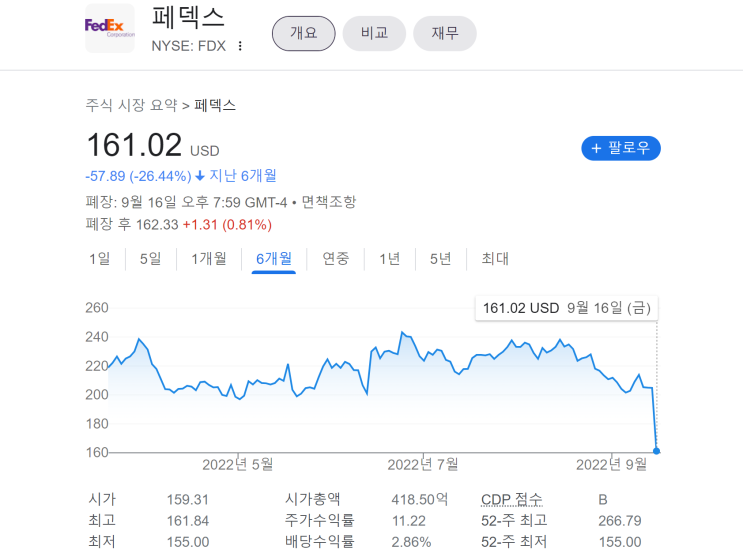Click the 2022년 5월 axis label
The width and height of the screenshot is (743, 557).
tap(238, 465)
